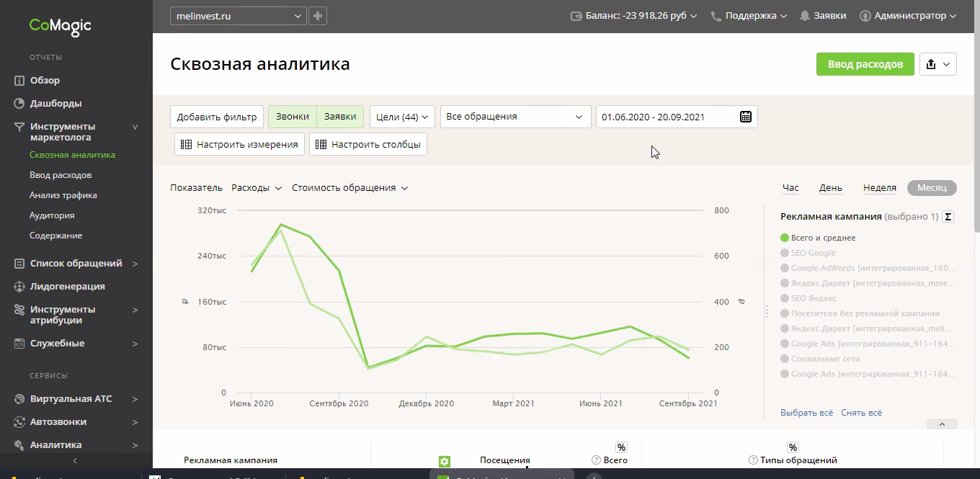Toggle Заявки filter button
This screenshot has height=479, width=980.
[x=340, y=117]
